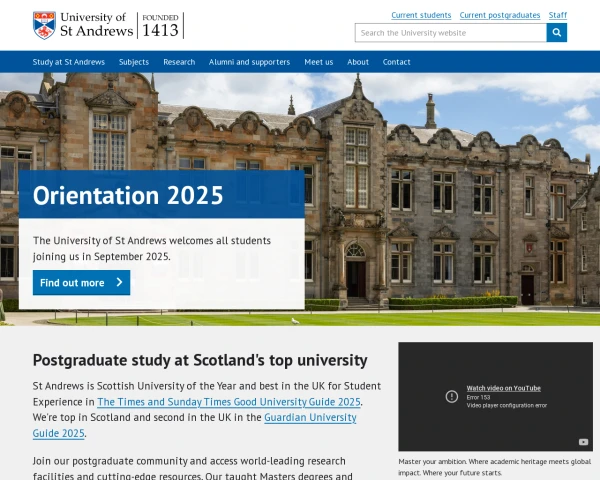The height and width of the screenshot is (480, 600).
Task: Click the error exclamation icon in the video
Action: click(x=452, y=396)
